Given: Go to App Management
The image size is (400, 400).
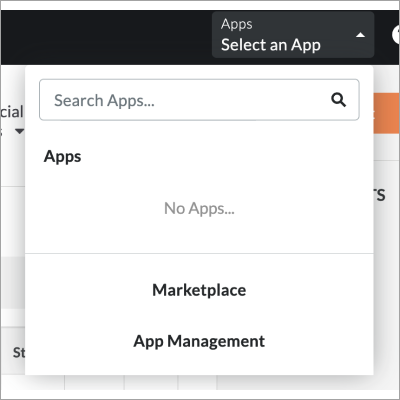Looking at the screenshot, I should pos(199,341).
